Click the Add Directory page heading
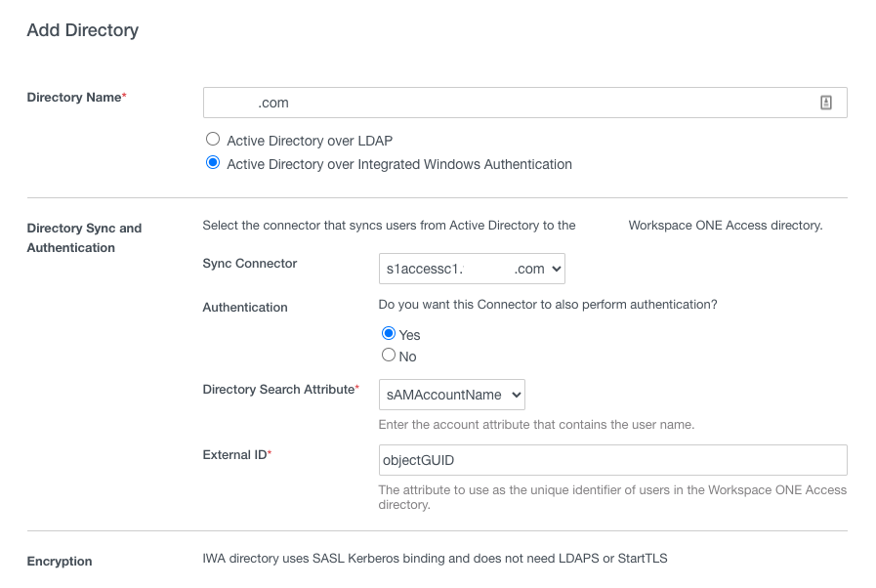Image resolution: width=876 pixels, height=588 pixels. [82, 30]
